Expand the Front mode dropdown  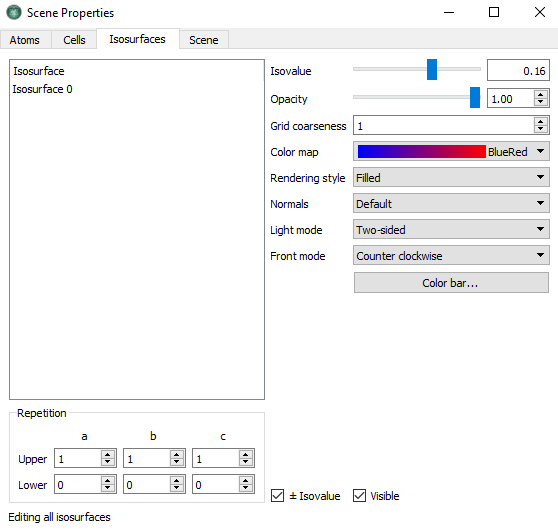[x=451, y=255]
